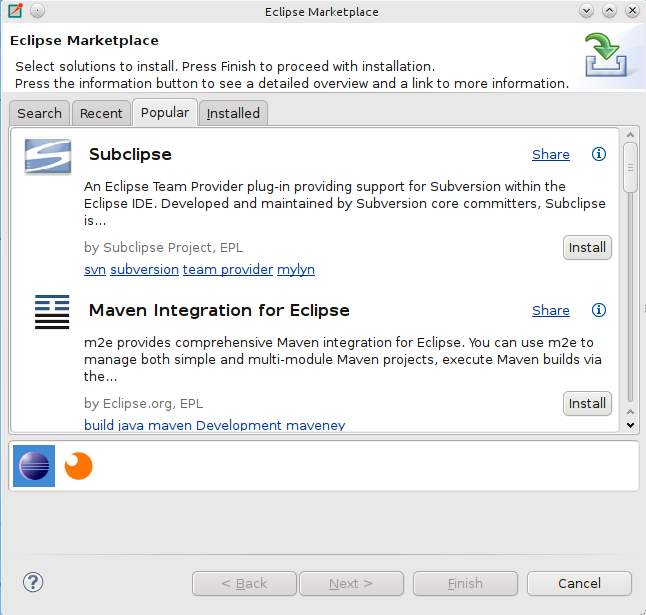Share Maven Integration for Eclipse listing
This screenshot has width=646, height=615.
coord(550,310)
